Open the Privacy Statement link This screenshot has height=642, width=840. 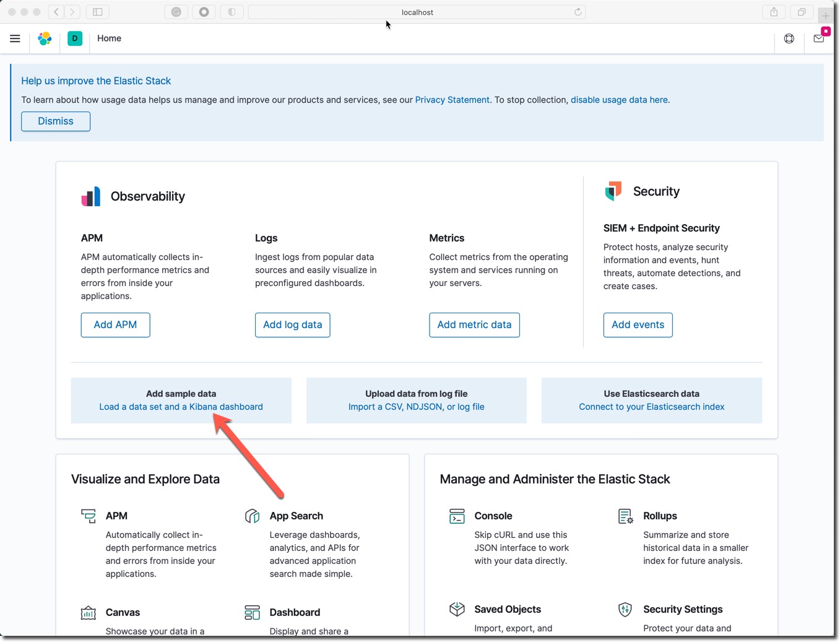(x=452, y=100)
